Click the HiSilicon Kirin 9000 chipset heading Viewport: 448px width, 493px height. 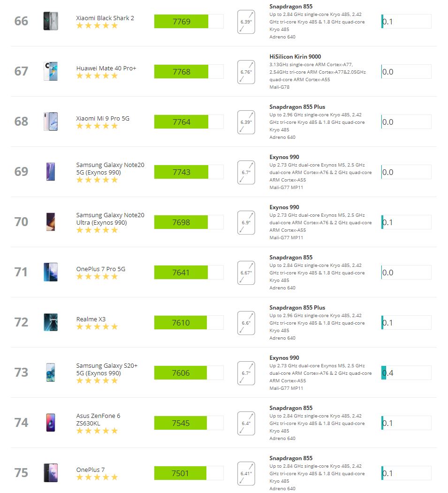pyautogui.click(x=295, y=57)
